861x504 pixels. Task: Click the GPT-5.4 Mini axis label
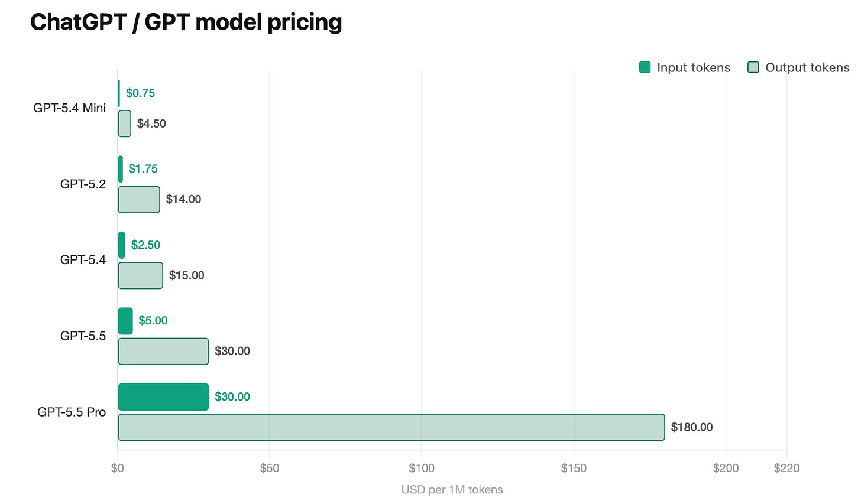[x=70, y=108]
